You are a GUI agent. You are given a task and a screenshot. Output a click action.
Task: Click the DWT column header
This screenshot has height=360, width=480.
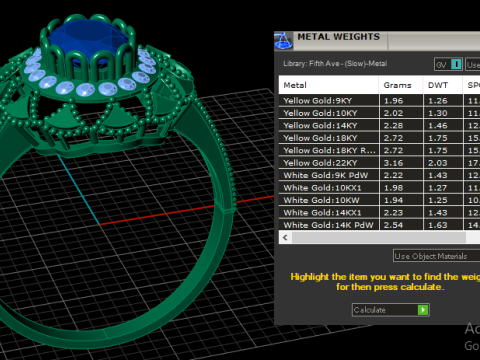[x=443, y=85]
